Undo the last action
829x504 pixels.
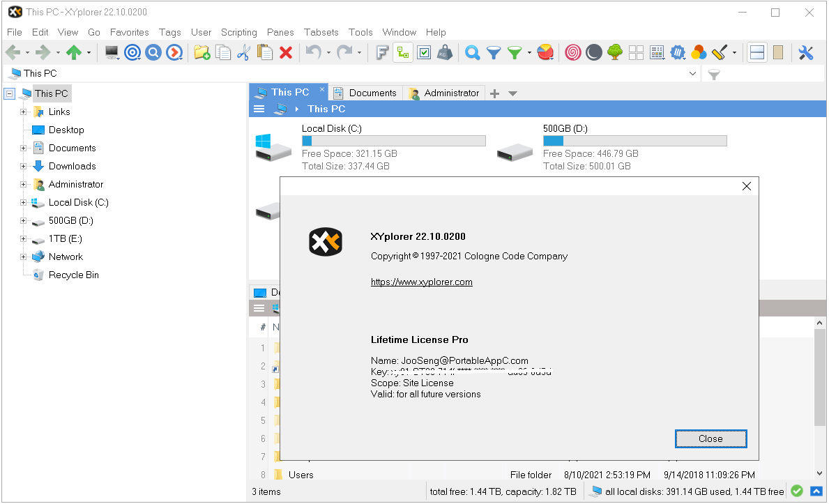(x=314, y=52)
